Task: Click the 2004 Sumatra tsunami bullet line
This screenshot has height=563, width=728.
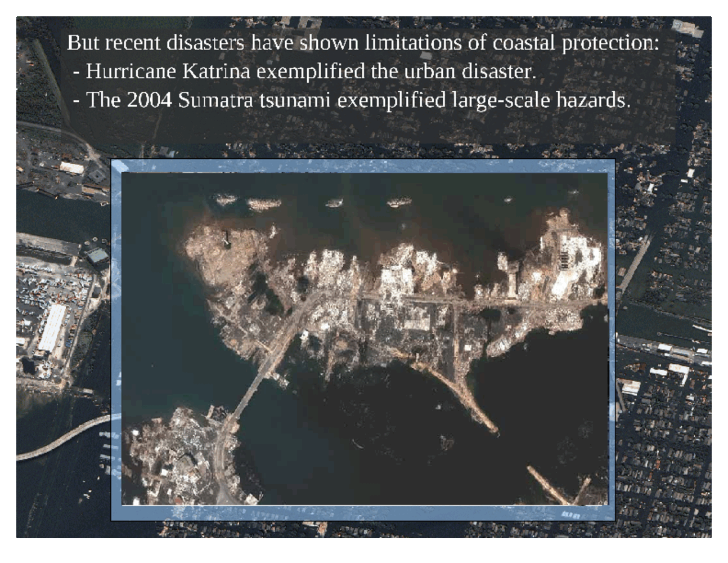Action: [x=352, y=100]
